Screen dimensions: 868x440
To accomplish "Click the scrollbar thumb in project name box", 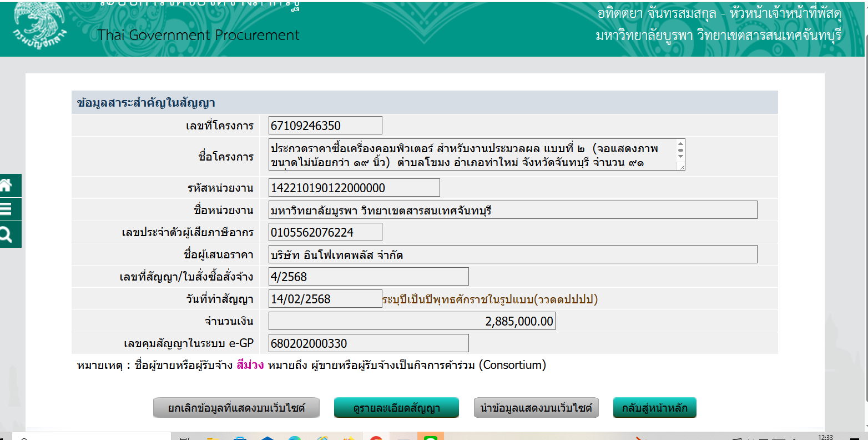I will [x=681, y=150].
